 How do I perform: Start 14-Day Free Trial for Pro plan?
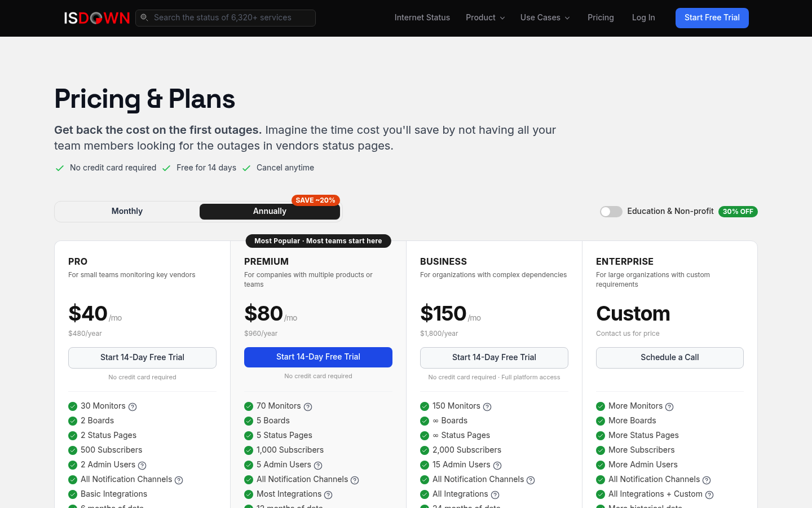coord(142,358)
